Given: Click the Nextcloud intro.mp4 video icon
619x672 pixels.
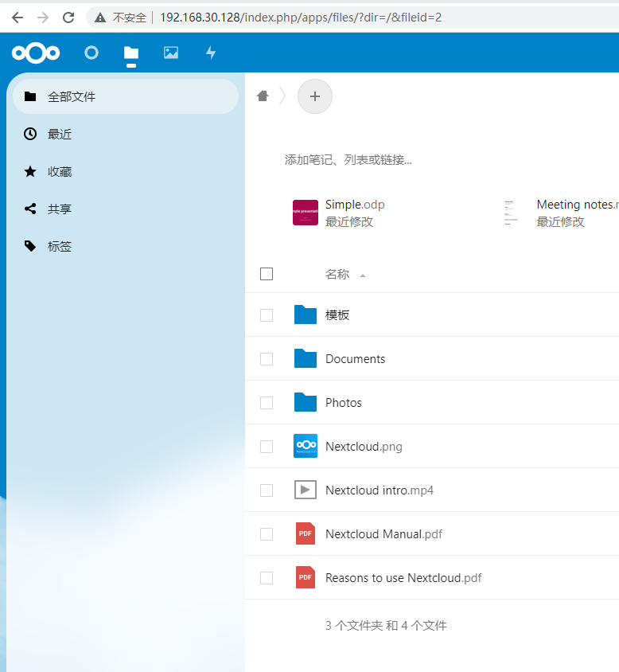Looking at the screenshot, I should [306, 490].
